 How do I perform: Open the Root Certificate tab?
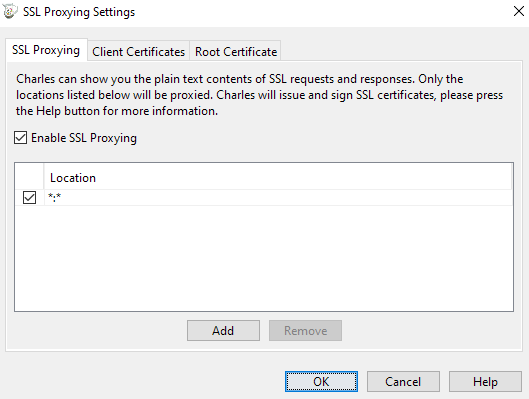click(235, 52)
